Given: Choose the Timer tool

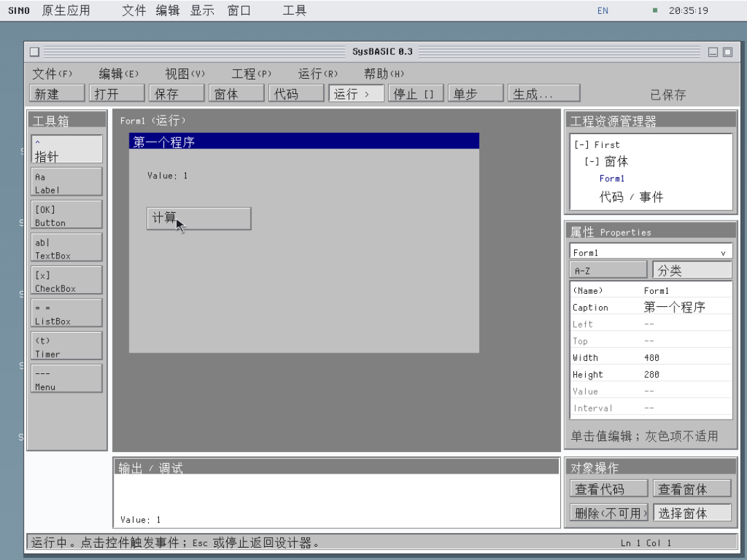Looking at the screenshot, I should pyautogui.click(x=66, y=346).
